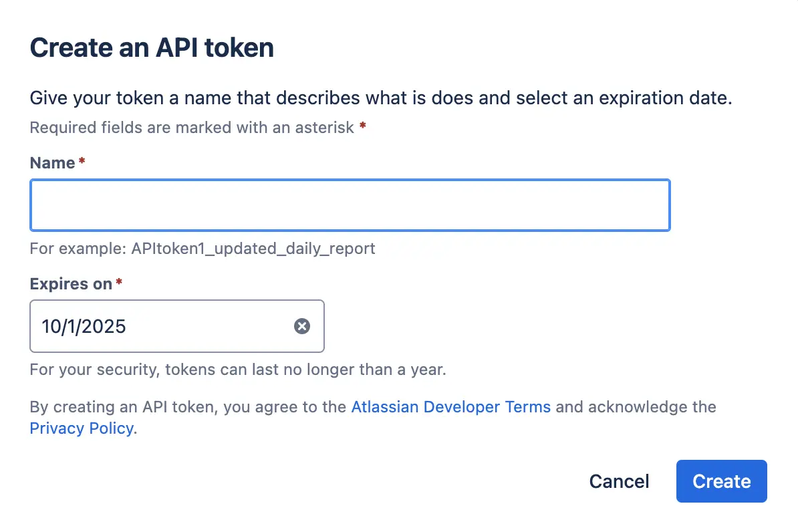
Task: Cancel the API token creation dialog
Action: [619, 481]
